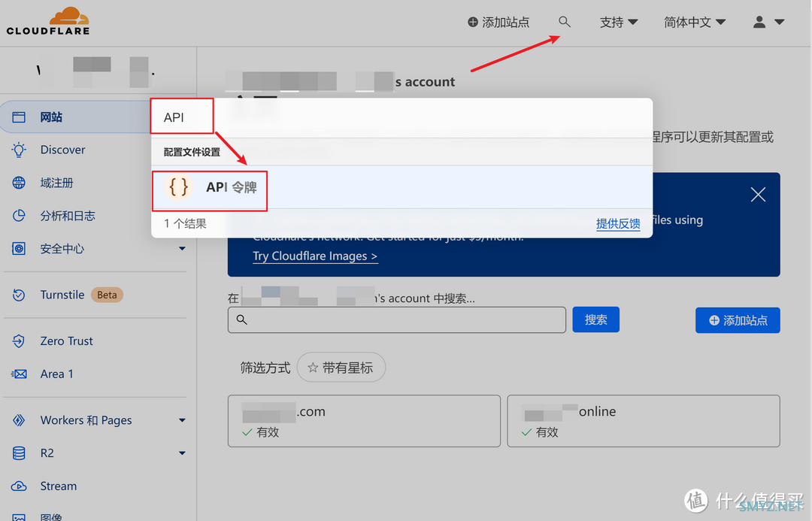Click the 安全中心 shield icon

[x=19, y=249]
